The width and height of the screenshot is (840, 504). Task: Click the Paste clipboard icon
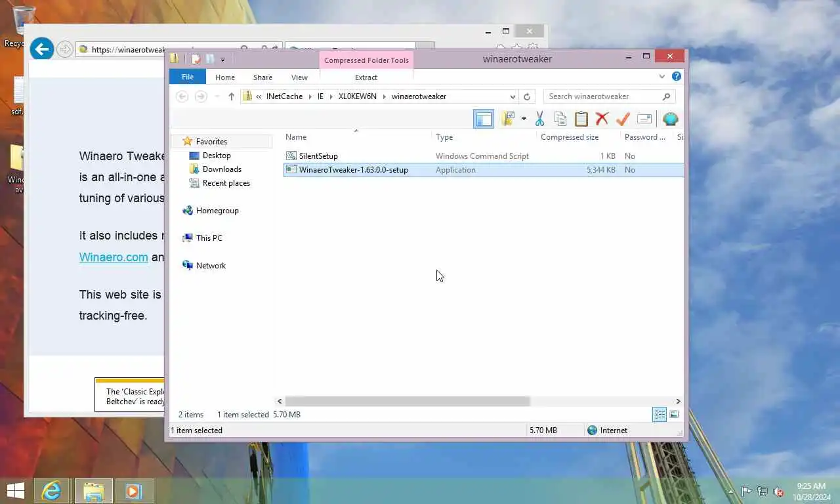tap(581, 119)
